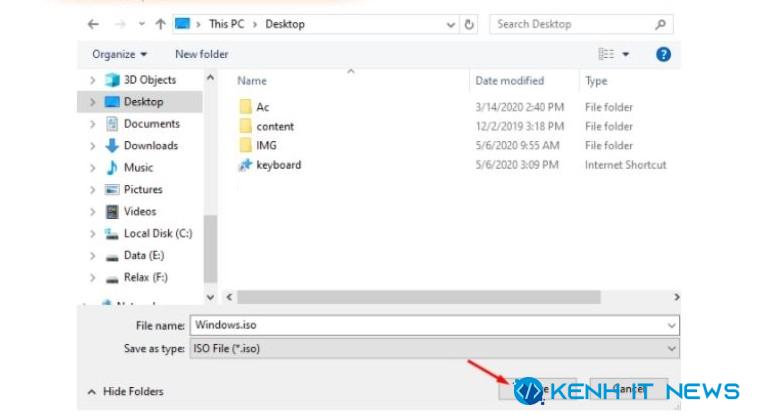Open the blue Help question mark
This screenshot has width=761, height=418.
click(663, 54)
